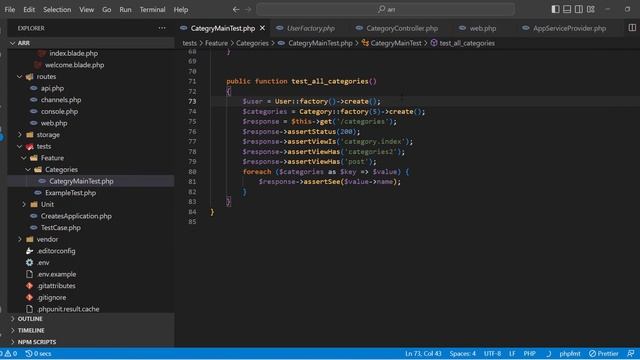The image size is (640, 360).
Task: Split the editor right
Action: point(632,28)
